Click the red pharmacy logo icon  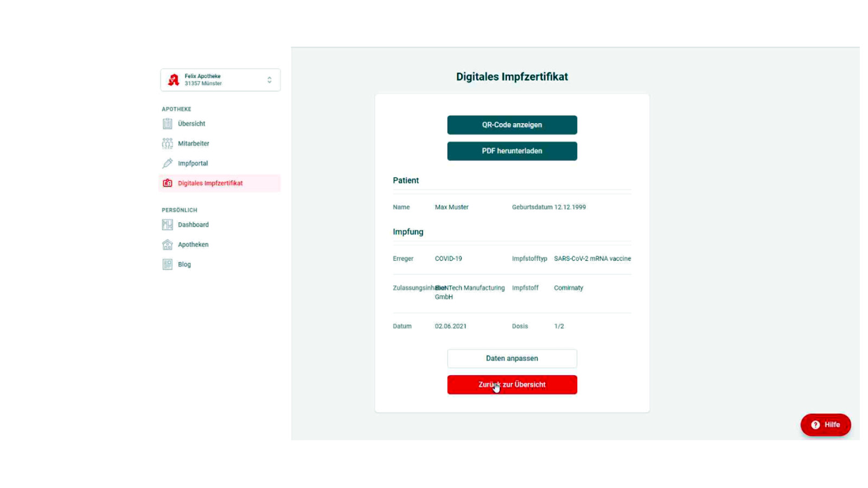(x=174, y=80)
